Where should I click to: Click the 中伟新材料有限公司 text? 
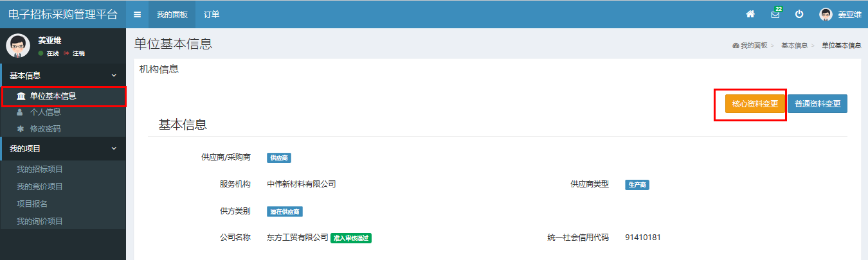[302, 184]
